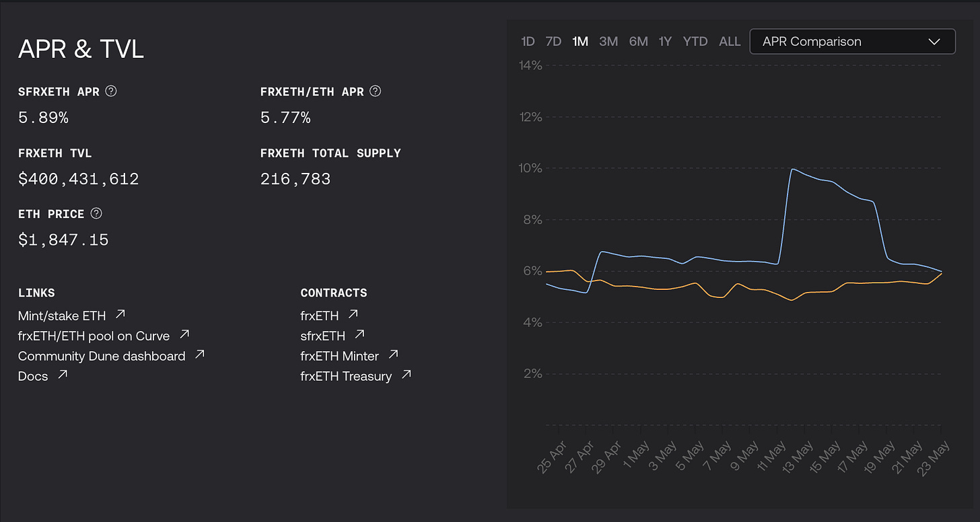Click the 13 May x-axis label
This screenshot has width=980, height=522.
(x=798, y=457)
